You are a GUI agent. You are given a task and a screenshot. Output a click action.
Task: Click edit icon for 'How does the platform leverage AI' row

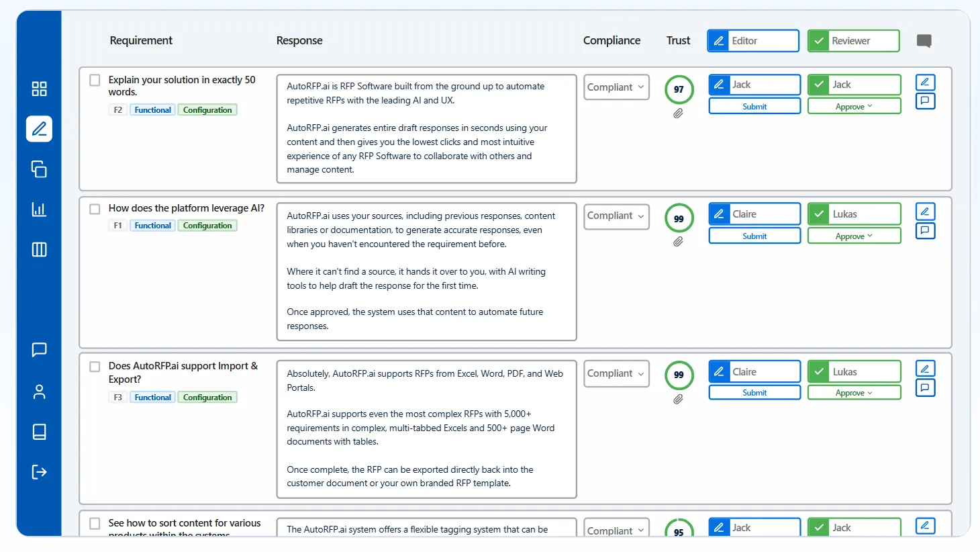coord(925,212)
